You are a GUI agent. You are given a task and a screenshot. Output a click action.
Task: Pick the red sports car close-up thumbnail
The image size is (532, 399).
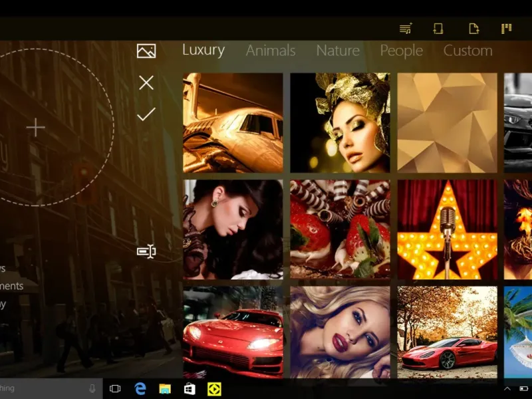[233, 332]
